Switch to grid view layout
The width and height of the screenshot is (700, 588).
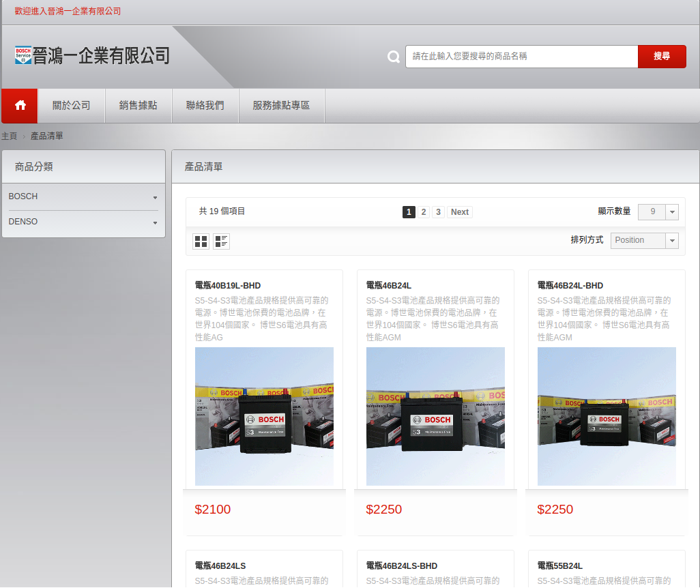[201, 241]
